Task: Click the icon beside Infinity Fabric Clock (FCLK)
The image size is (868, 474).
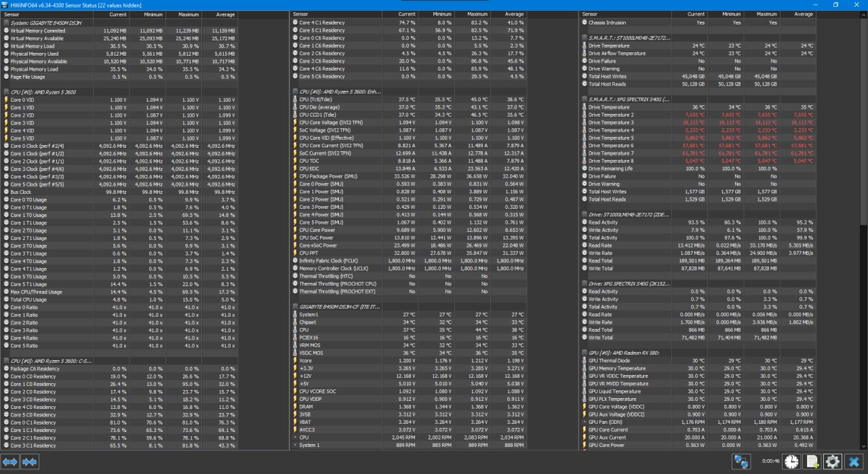Action: point(295,260)
